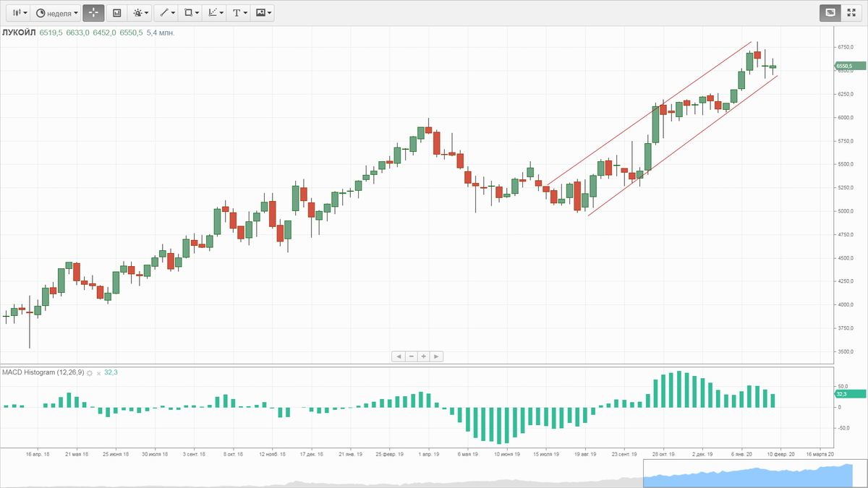The image size is (868, 488).
Task: Open the 'неделя' timeframe dropdown
Action: [x=56, y=12]
